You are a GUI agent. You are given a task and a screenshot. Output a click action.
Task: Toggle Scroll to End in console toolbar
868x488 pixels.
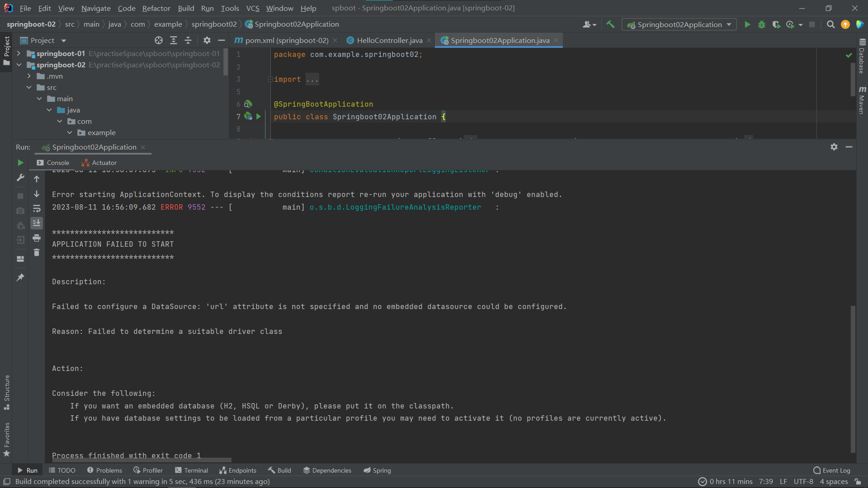(x=37, y=223)
